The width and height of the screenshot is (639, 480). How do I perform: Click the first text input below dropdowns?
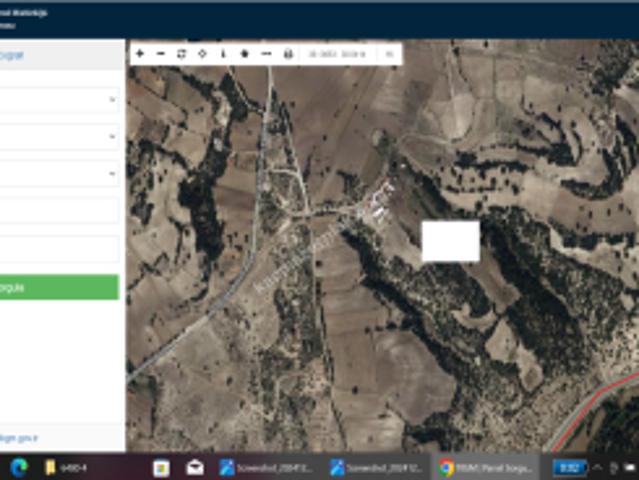[58, 210]
